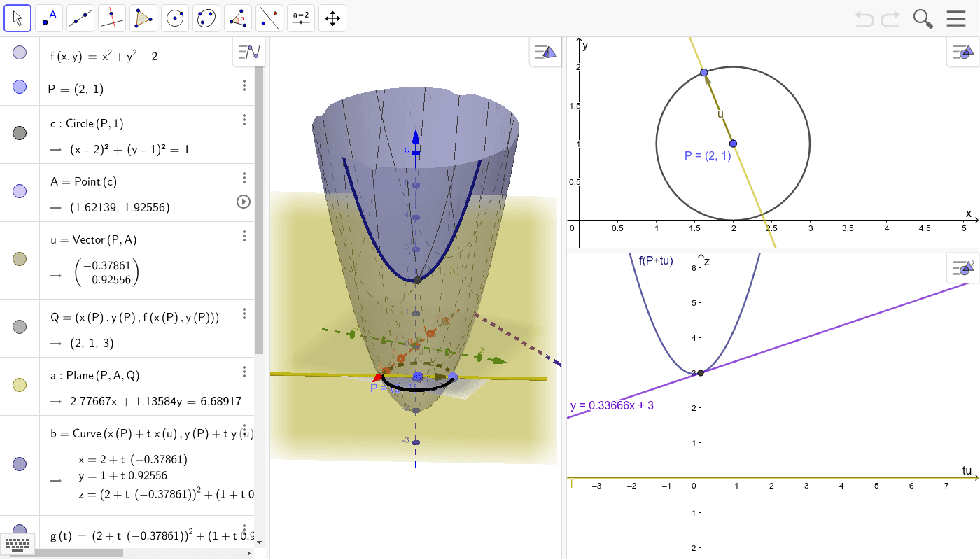Start animation of point A with the play button
Image resolution: width=980 pixels, height=560 pixels.
point(243,202)
